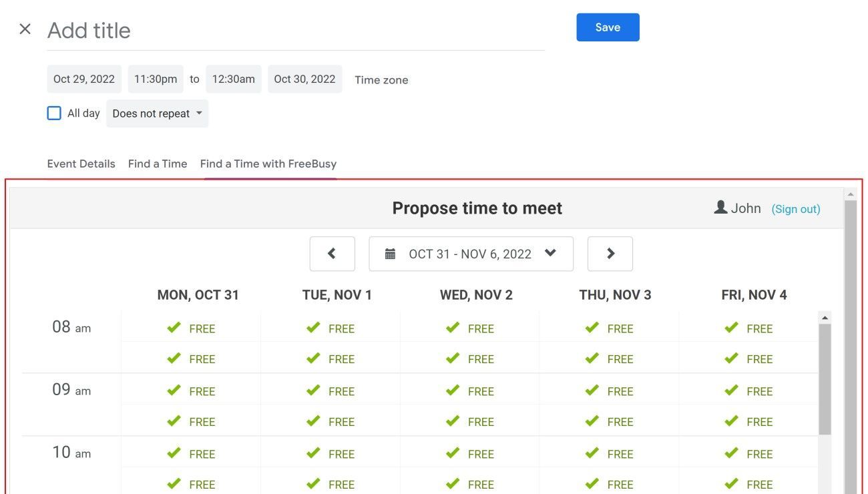Select Friday 10 am FREE checkmark slot
The width and height of the screenshot is (868, 494).
pos(732,453)
